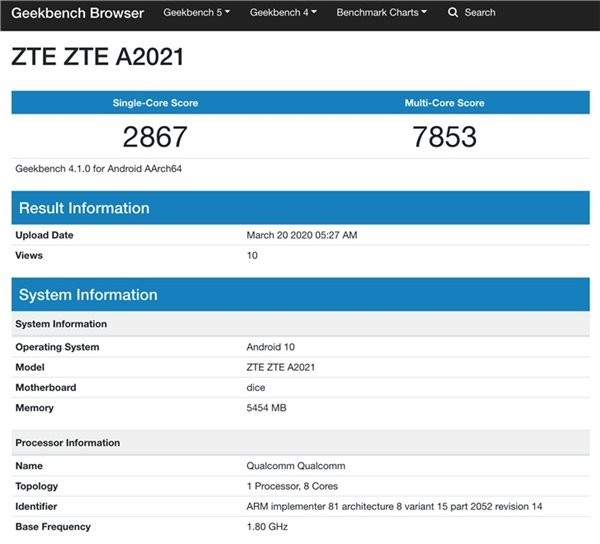Screen dimensions: 600x544
Task: Click the Android 10 operating system value
Action: [270, 347]
